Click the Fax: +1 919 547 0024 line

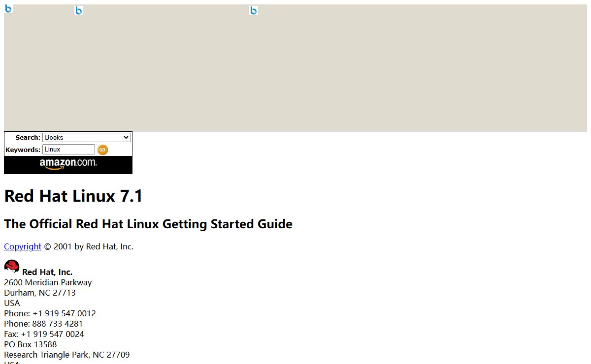pos(44,334)
